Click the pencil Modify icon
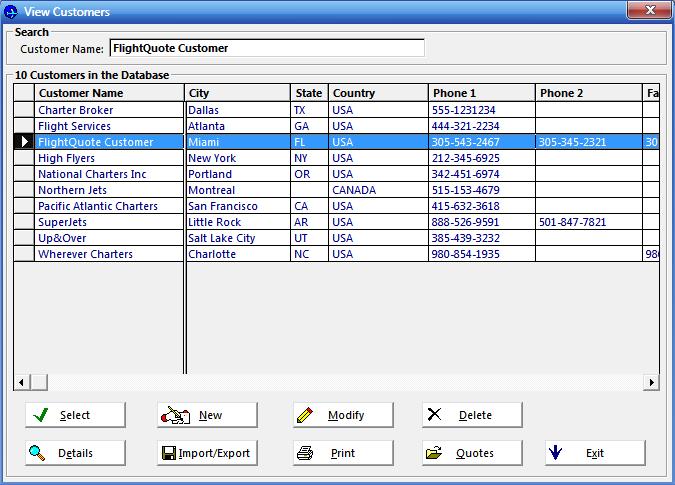The height and width of the screenshot is (485, 675). click(x=306, y=415)
